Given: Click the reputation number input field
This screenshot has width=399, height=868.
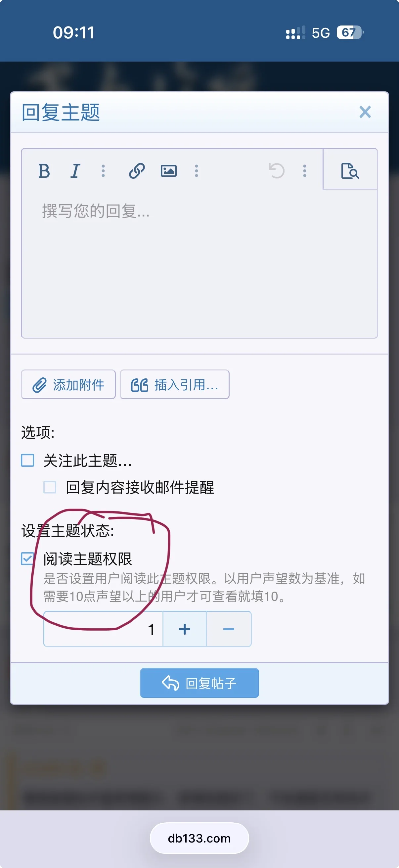Looking at the screenshot, I should 103,629.
